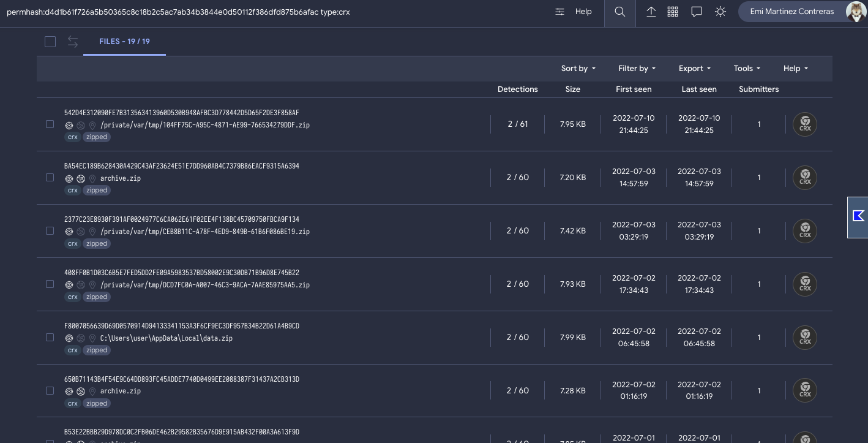Select checkbox for BA54EC archive.zip row
Image resolution: width=868 pixels, height=443 pixels.
point(50,177)
